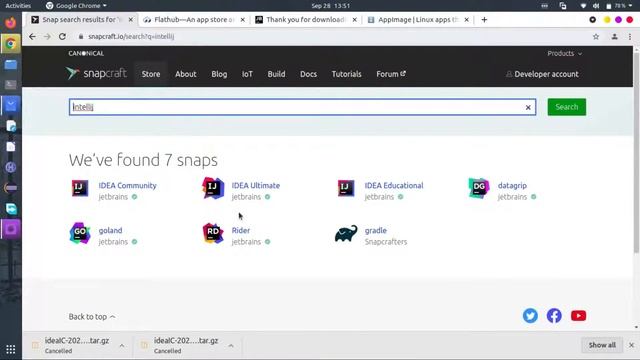
Task: Open the Google Chrome app menu
Action: click(x=76, y=6)
